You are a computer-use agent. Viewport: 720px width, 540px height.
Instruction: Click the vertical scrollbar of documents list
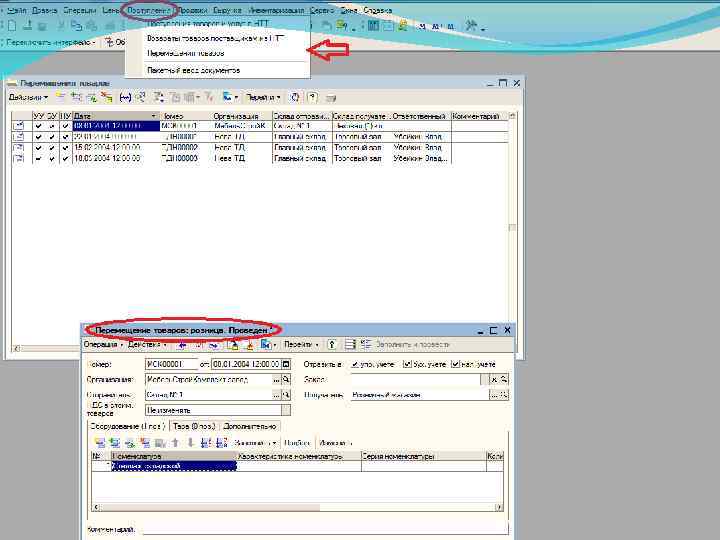point(512,228)
